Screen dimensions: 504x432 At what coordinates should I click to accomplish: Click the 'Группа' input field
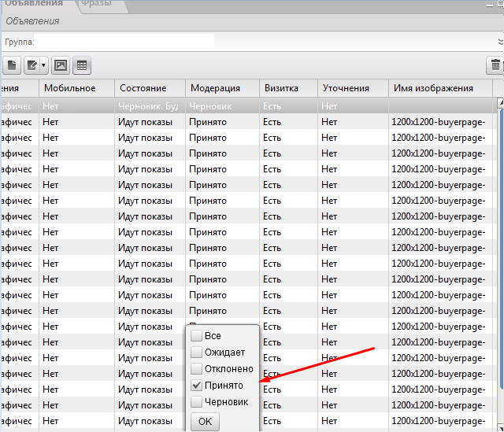click(126, 39)
